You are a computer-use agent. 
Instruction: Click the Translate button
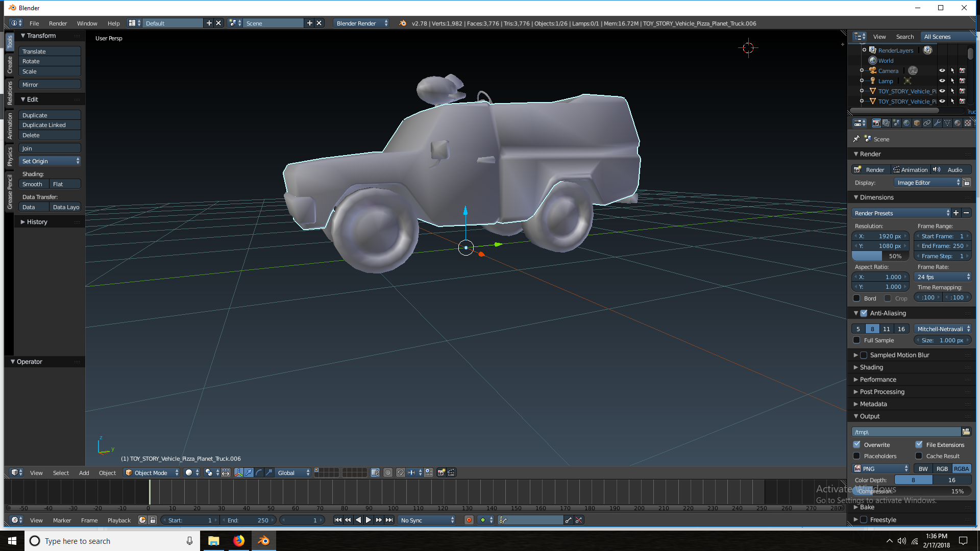50,51
